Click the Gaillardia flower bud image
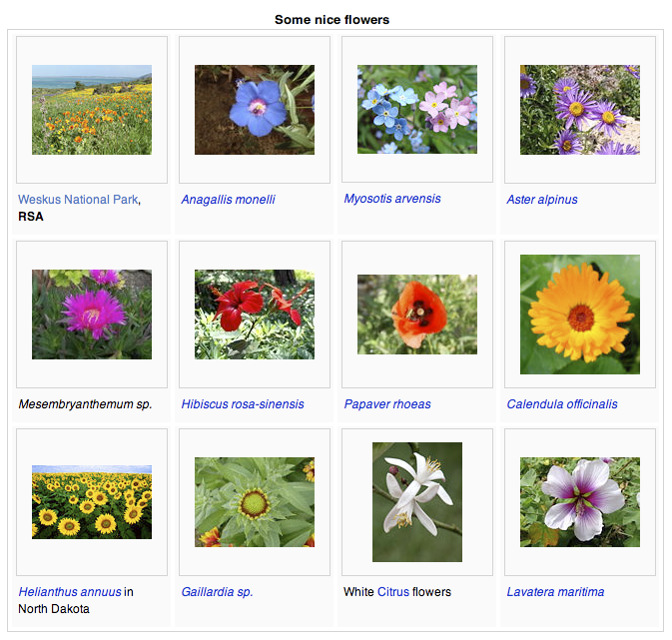This screenshot has height=640, width=672. coord(255,501)
